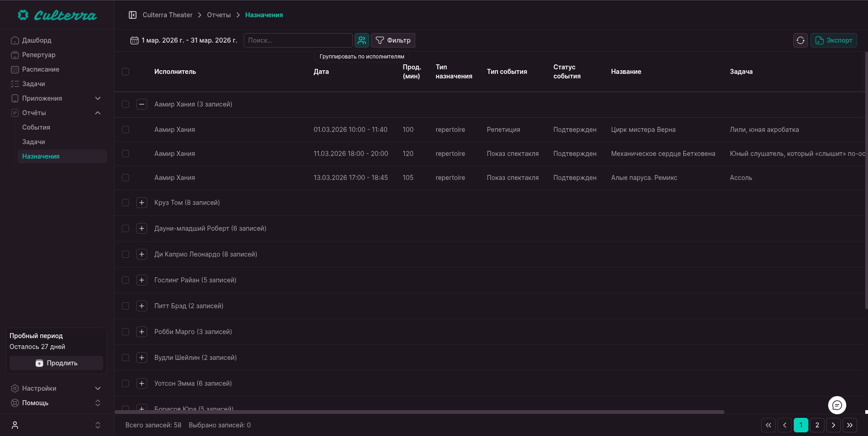Screen dimensions: 868x436
Task: Open the chat support bubble
Action: pos(837,405)
